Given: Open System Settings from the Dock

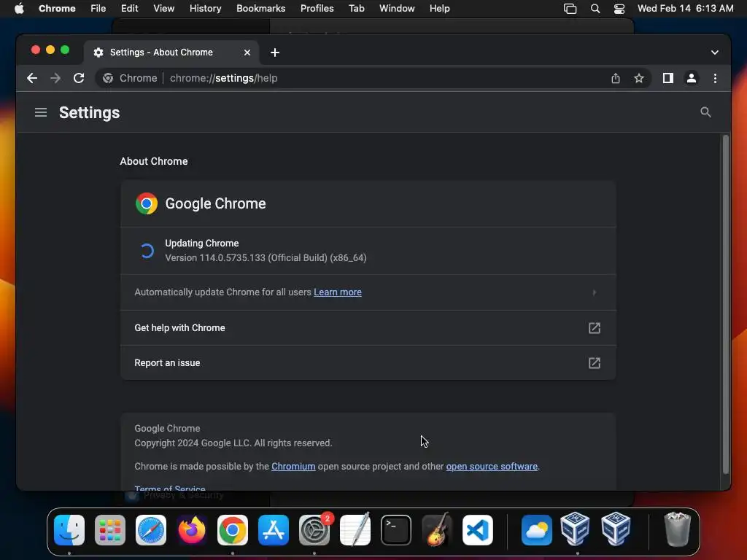Looking at the screenshot, I should pyautogui.click(x=314, y=530).
